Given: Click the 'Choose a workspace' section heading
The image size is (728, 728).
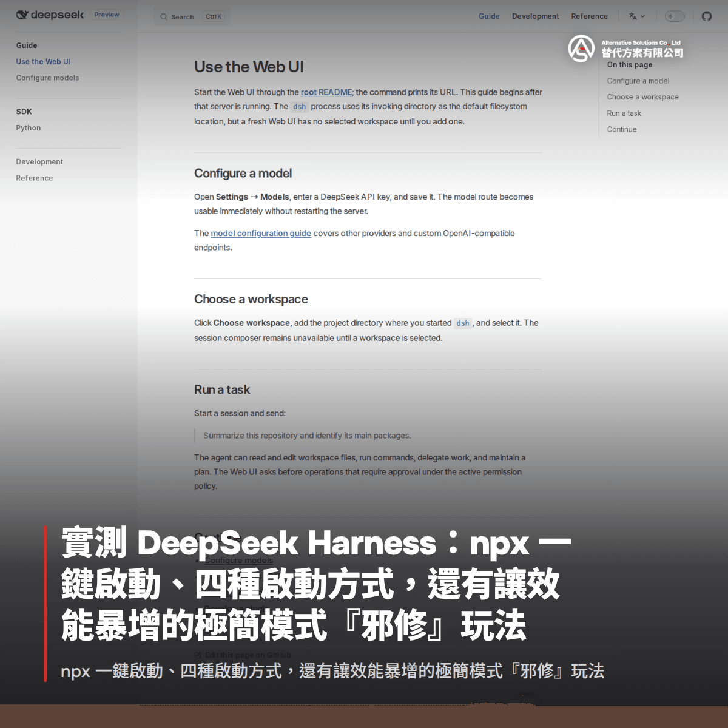Looking at the screenshot, I should pos(251,299).
